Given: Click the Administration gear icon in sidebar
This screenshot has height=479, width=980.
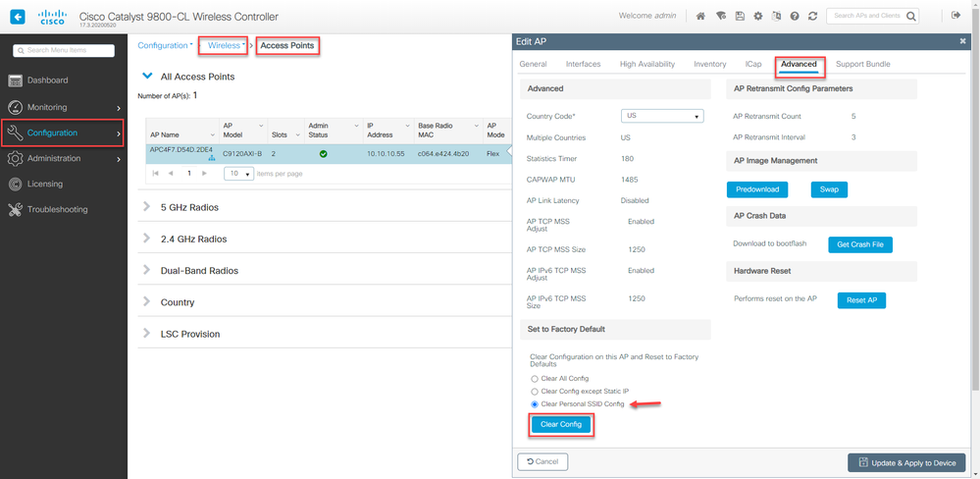Looking at the screenshot, I should point(16,158).
